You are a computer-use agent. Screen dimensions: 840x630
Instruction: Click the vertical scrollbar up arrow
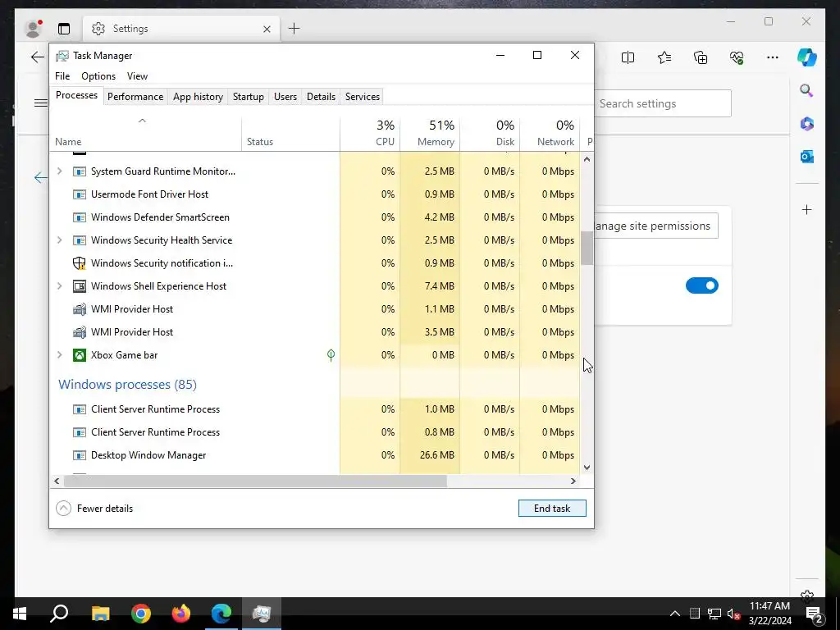587,159
